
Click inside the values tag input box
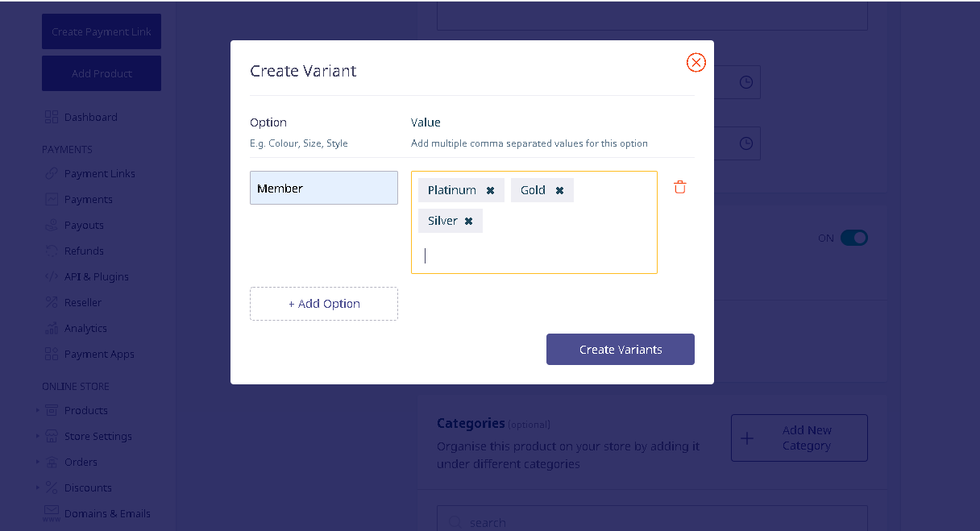click(534, 255)
